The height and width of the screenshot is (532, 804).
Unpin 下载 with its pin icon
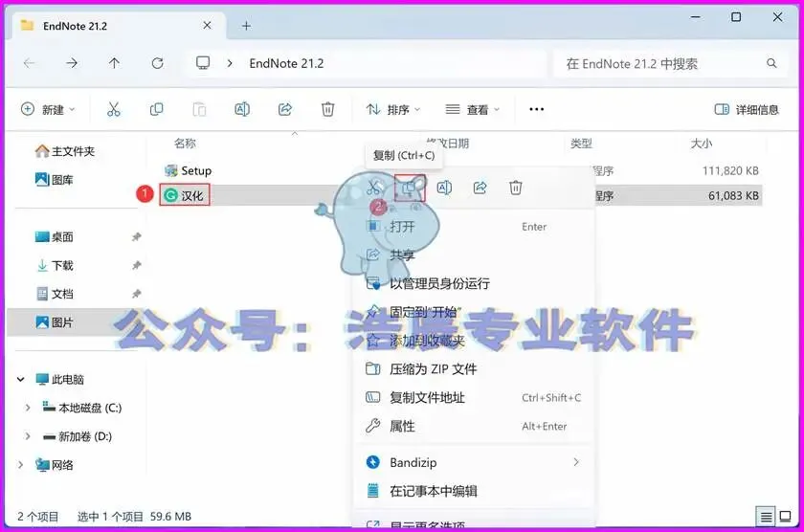pos(136,265)
